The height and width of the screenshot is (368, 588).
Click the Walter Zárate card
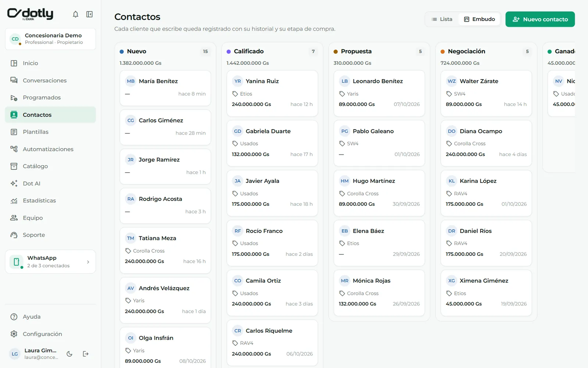pyautogui.click(x=486, y=93)
